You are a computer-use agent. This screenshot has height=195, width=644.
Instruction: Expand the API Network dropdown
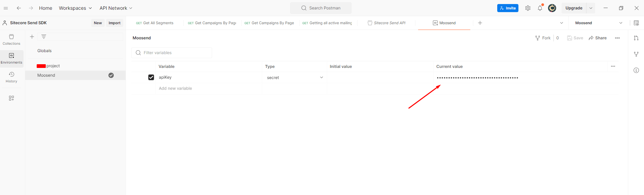click(x=116, y=8)
